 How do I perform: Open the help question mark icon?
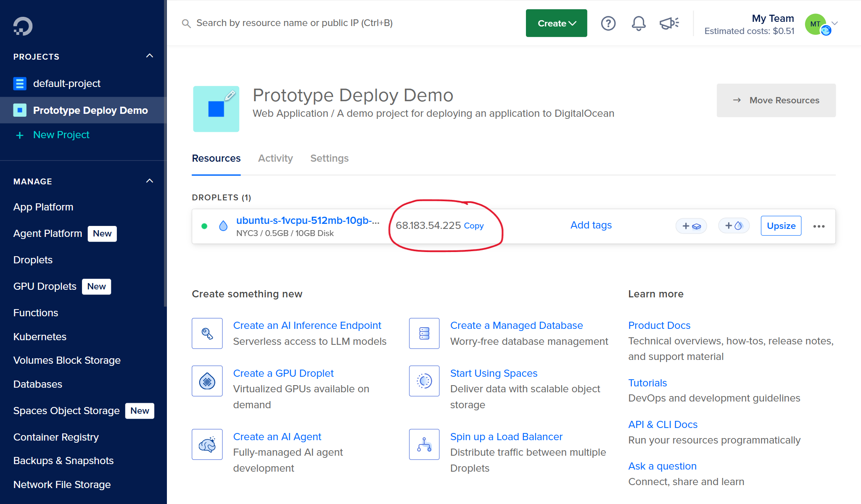coord(608,24)
